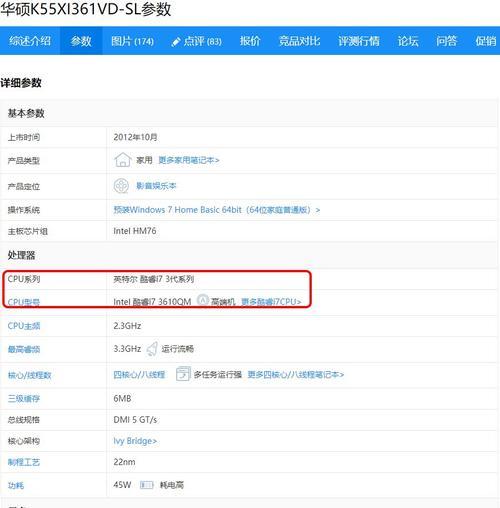Image resolution: width=500 pixels, height=508 pixels.
Task: Click the 核心/线程数 label link
Action: coord(29,375)
